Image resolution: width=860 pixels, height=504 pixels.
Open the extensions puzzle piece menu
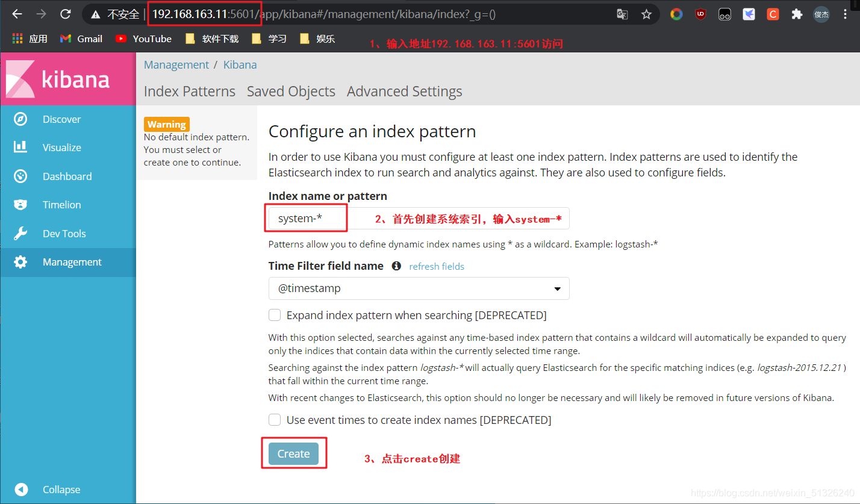(797, 14)
